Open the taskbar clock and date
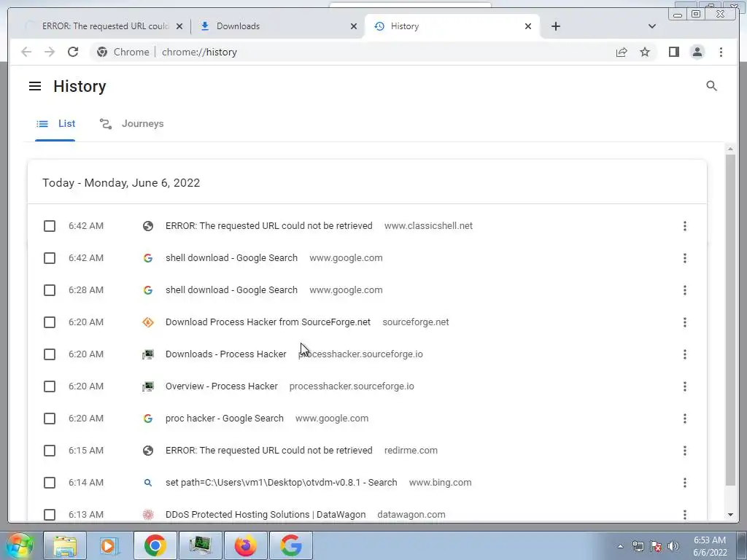 710,546
